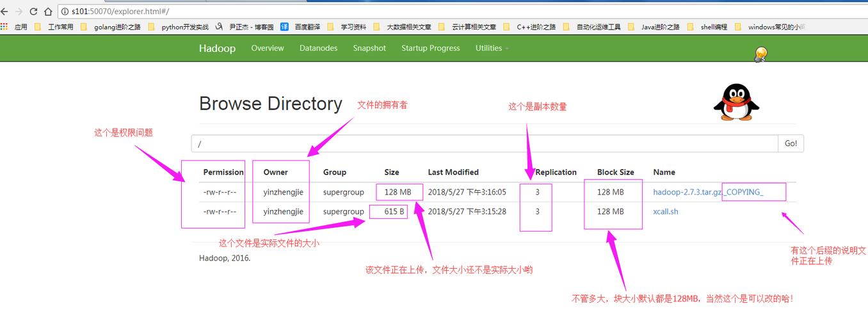This screenshot has height=320, width=868.
Task: Open the 尹正杰 - 博客园 bookmark
Action: point(245,27)
